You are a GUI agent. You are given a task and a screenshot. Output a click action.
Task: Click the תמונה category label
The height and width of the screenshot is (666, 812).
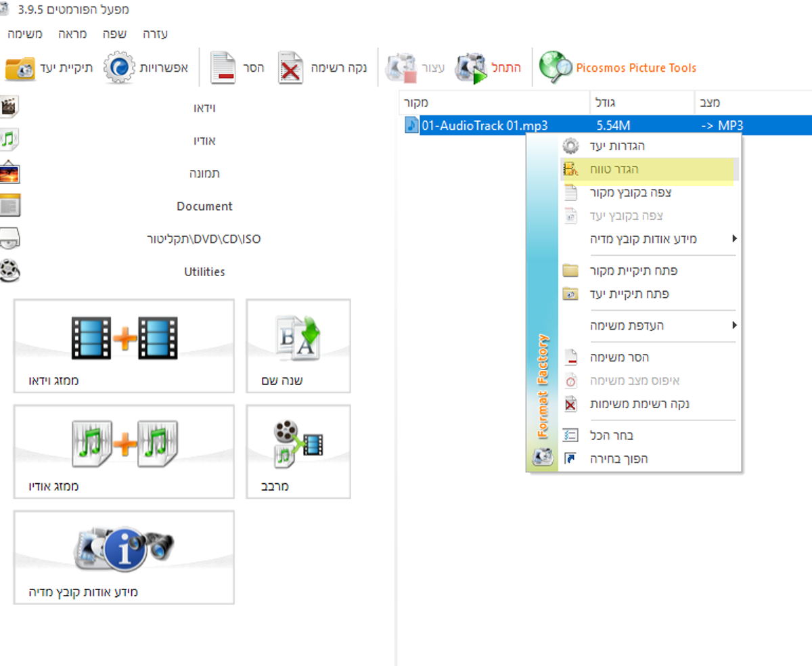(205, 173)
